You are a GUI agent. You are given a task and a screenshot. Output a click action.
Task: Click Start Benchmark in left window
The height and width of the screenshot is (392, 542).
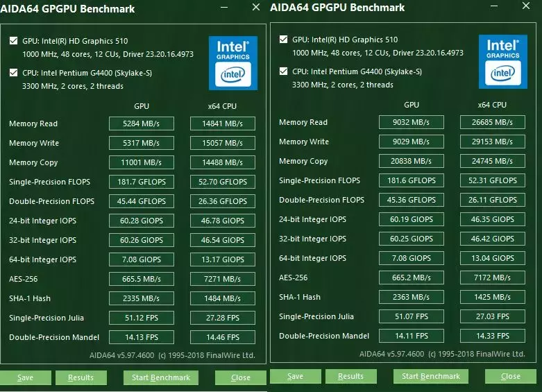tap(161, 377)
